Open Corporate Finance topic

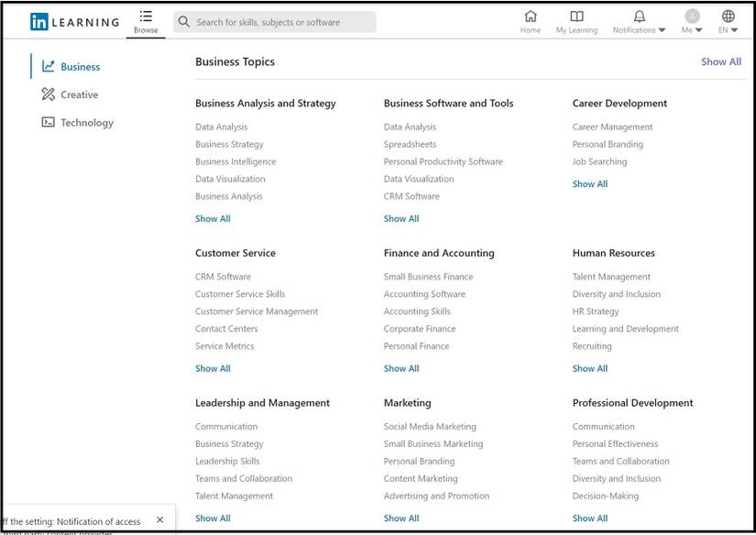420,329
